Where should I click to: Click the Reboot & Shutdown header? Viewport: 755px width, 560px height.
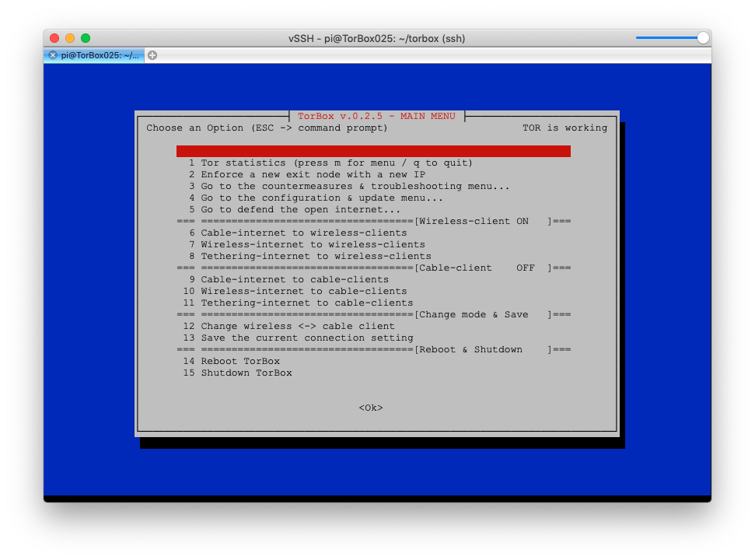coord(373,349)
